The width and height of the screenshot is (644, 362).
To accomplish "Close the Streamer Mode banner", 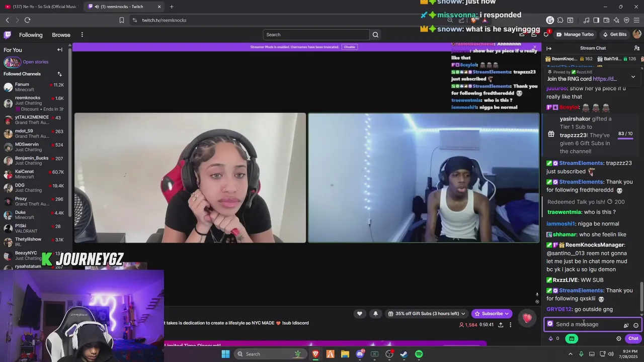I will (535, 47).
